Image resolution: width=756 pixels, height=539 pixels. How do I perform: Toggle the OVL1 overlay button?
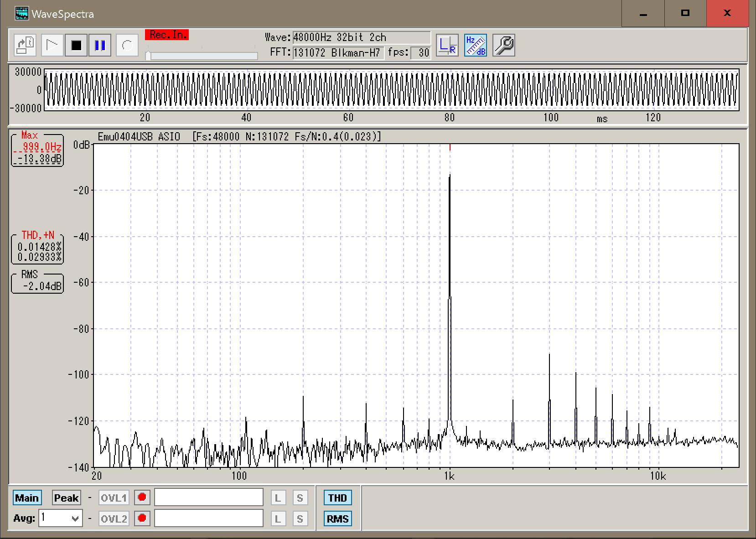pyautogui.click(x=114, y=498)
